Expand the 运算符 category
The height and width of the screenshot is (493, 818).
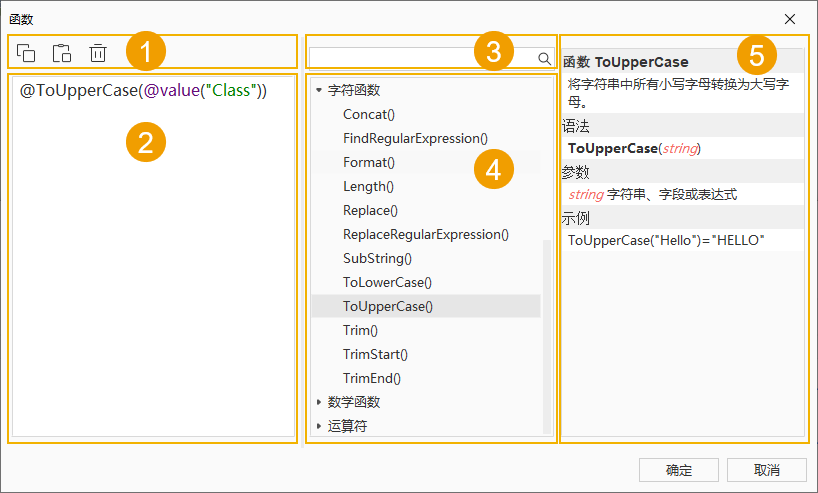pyautogui.click(x=319, y=426)
